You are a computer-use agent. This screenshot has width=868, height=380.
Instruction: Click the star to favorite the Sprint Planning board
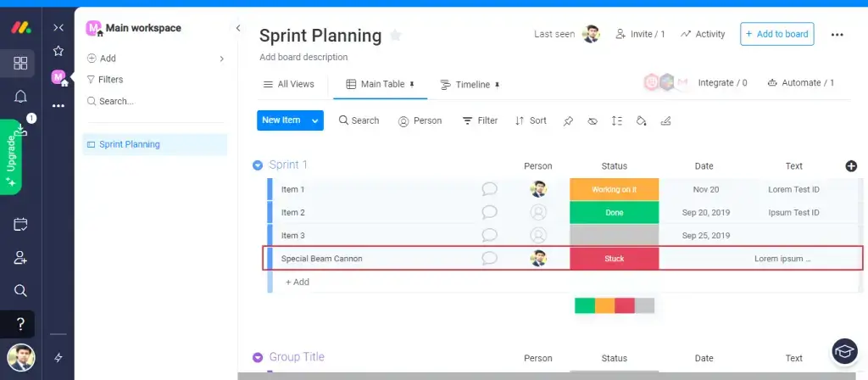[395, 36]
